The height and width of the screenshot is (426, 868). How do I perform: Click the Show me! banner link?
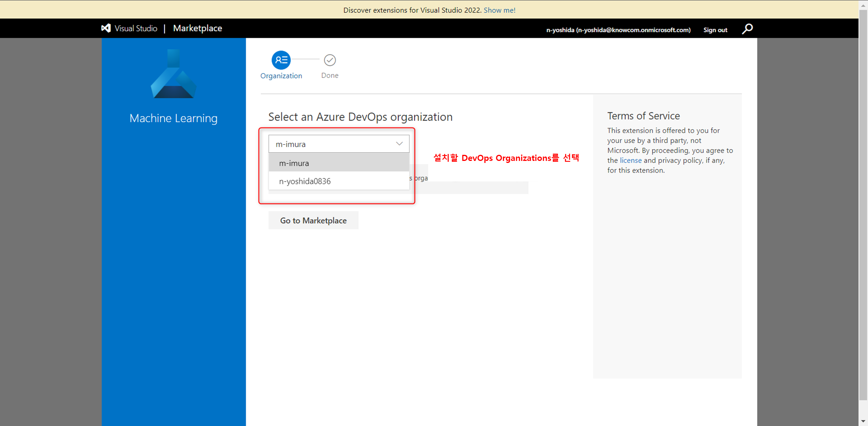point(499,10)
